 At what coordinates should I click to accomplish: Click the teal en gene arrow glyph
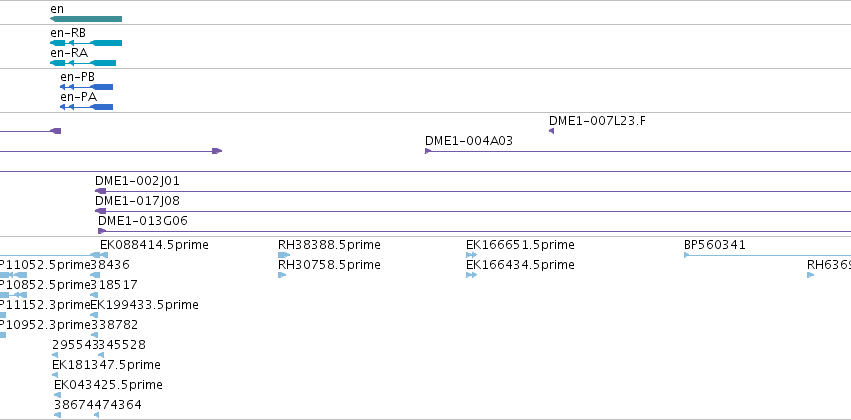(86, 19)
